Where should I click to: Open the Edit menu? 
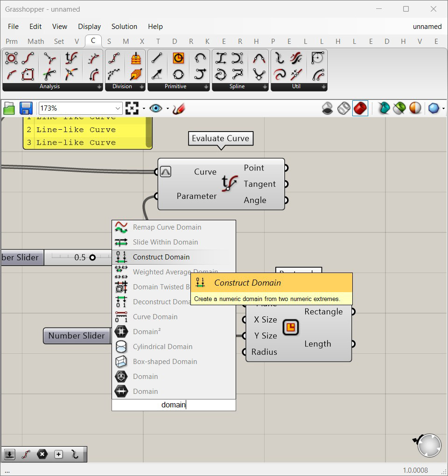(x=35, y=27)
